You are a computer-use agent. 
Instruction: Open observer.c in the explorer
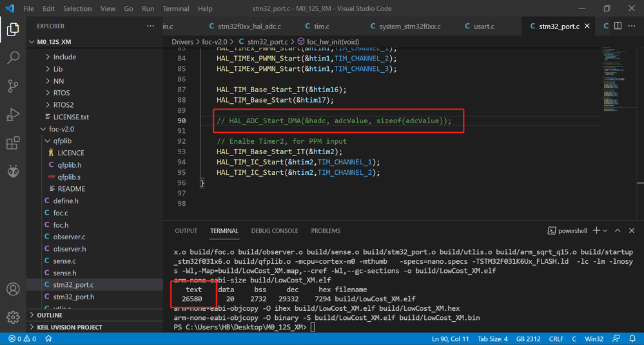coord(69,237)
